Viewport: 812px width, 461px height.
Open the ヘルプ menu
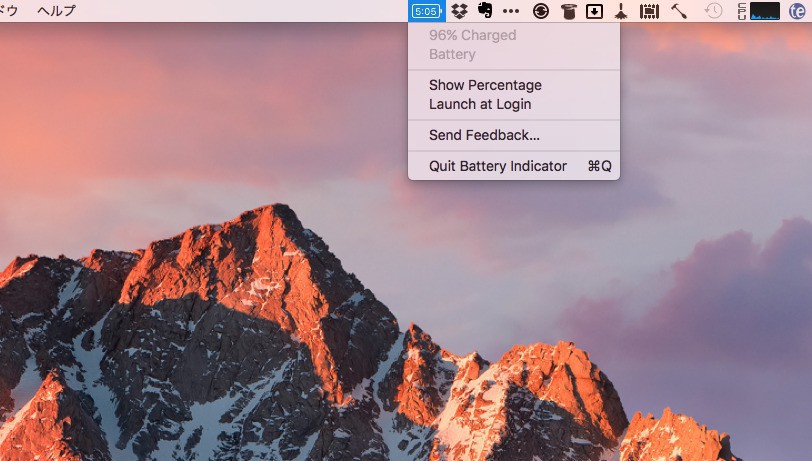pos(56,10)
